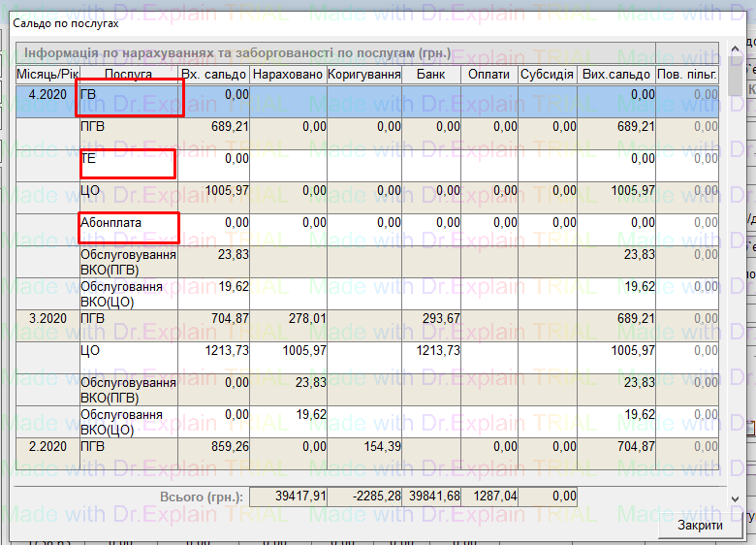Image resolution: width=756 pixels, height=545 pixels.
Task: Select the Пов. пільг. column header
Action: [x=687, y=75]
